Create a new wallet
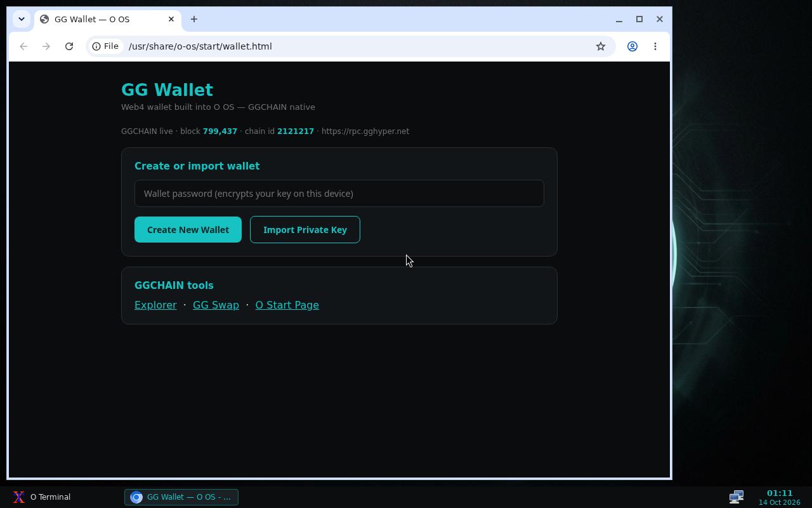812x508 pixels. pyautogui.click(x=188, y=230)
